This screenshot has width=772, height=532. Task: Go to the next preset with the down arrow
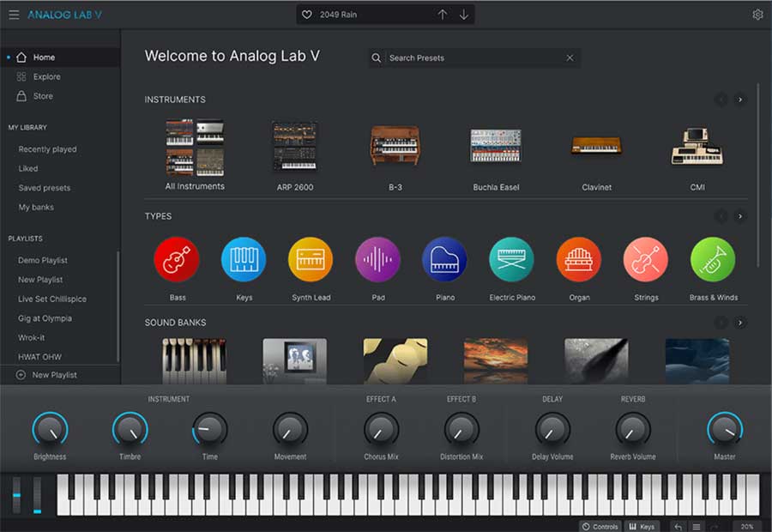click(x=464, y=15)
